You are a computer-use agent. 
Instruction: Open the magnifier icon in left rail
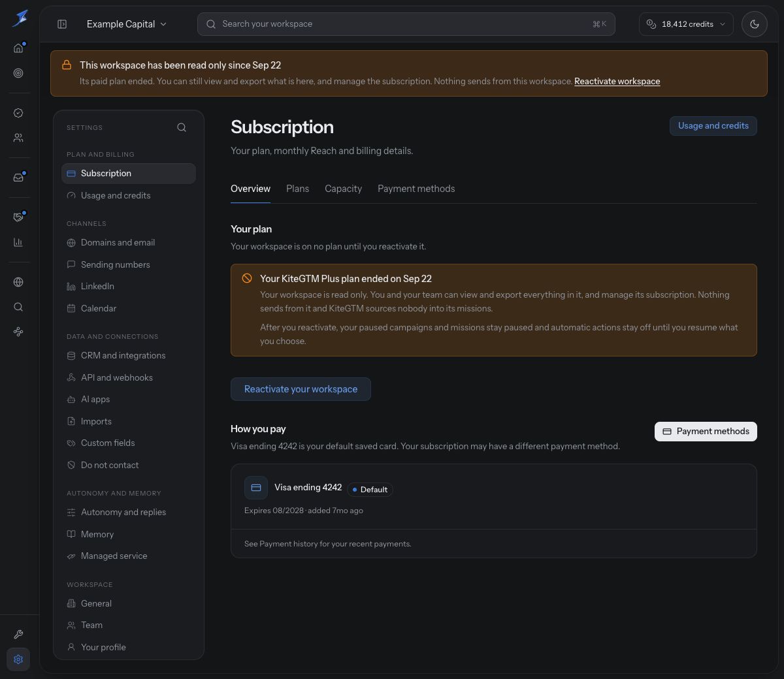tap(18, 307)
